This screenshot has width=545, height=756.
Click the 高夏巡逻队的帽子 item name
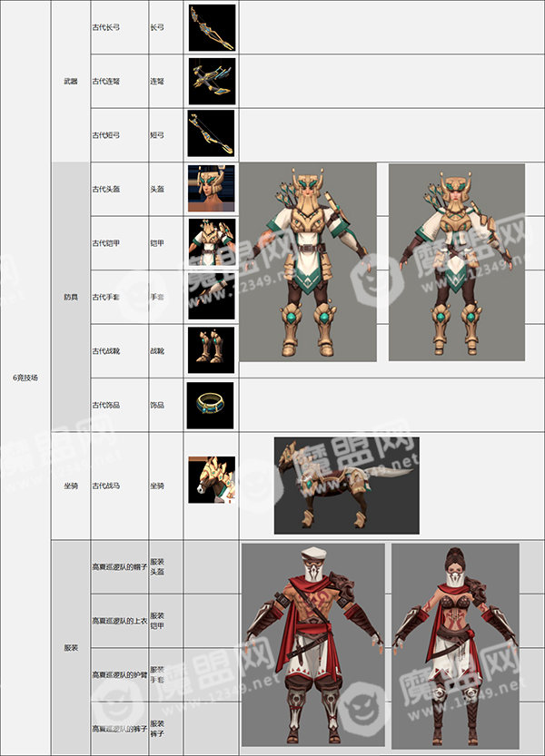tap(120, 567)
